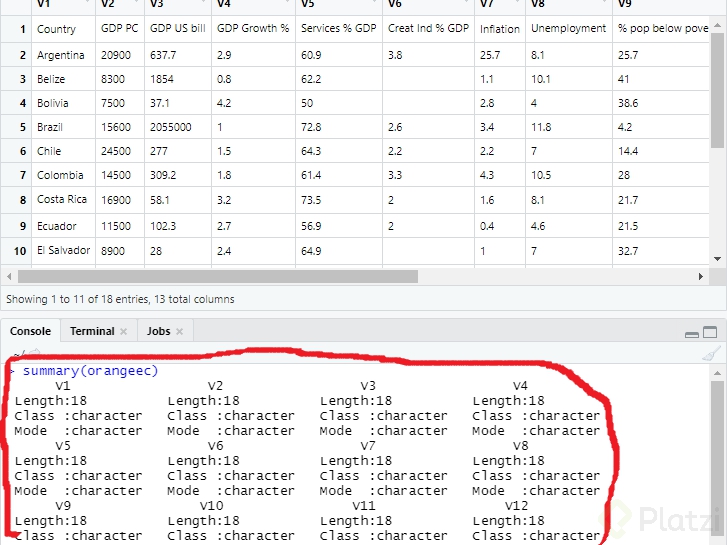Click data viewer vertical scrollbar thumb
727x545 pixels.
tap(718, 89)
